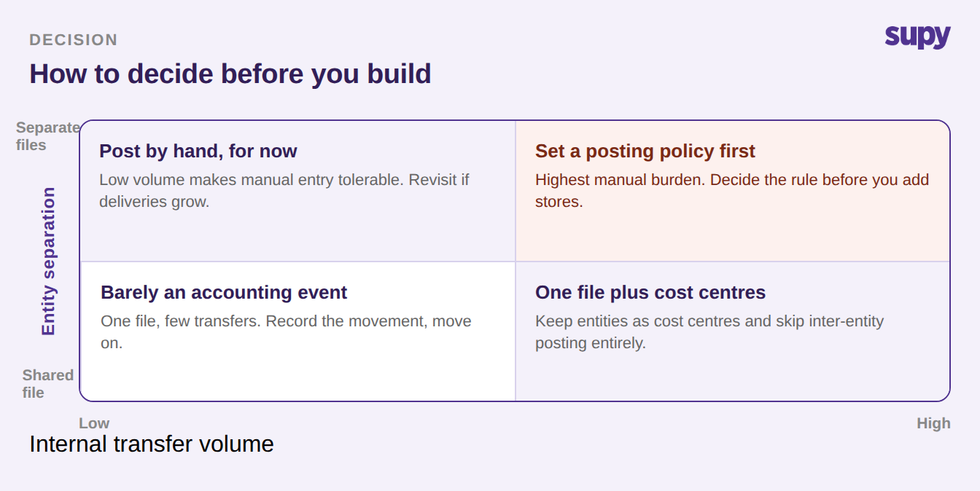Click the High axis label
Image resolution: width=980 pixels, height=491 pixels.
[933, 423]
